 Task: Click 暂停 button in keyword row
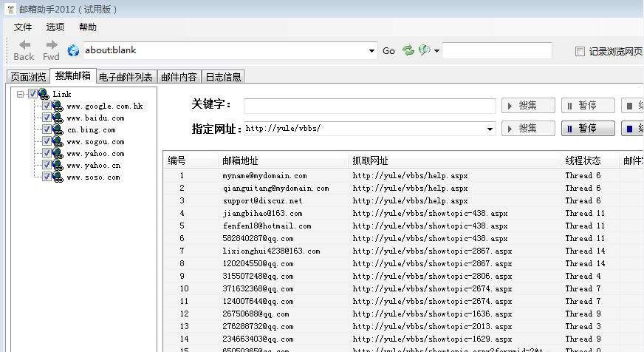(x=588, y=106)
